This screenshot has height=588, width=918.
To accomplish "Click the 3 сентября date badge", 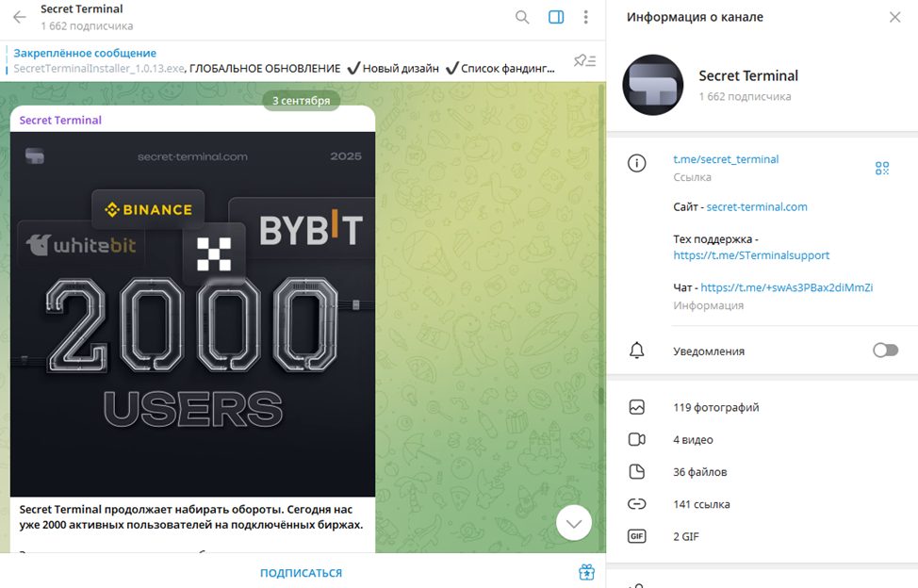I will pos(301,101).
